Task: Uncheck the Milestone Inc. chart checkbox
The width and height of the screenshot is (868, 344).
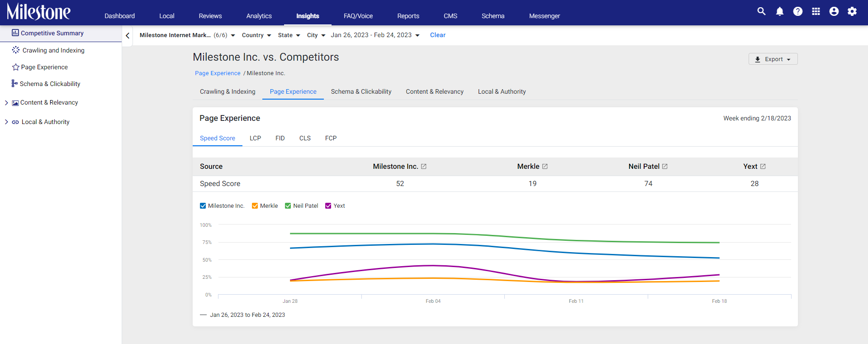Action: coord(203,206)
